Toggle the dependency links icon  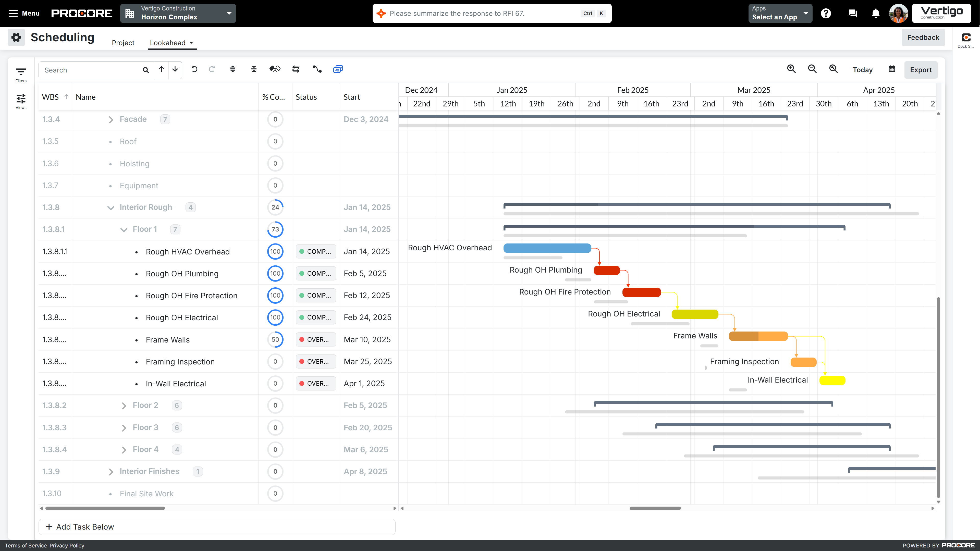click(x=317, y=69)
